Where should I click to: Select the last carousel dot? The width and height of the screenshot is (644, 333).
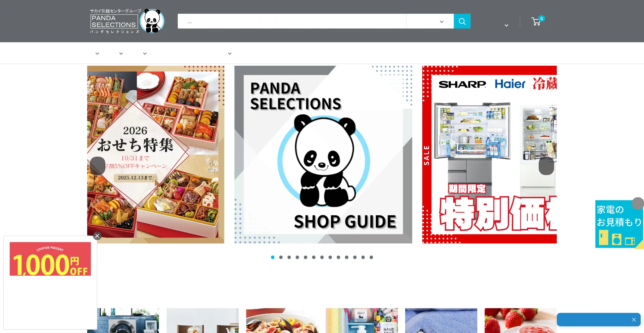371,257
